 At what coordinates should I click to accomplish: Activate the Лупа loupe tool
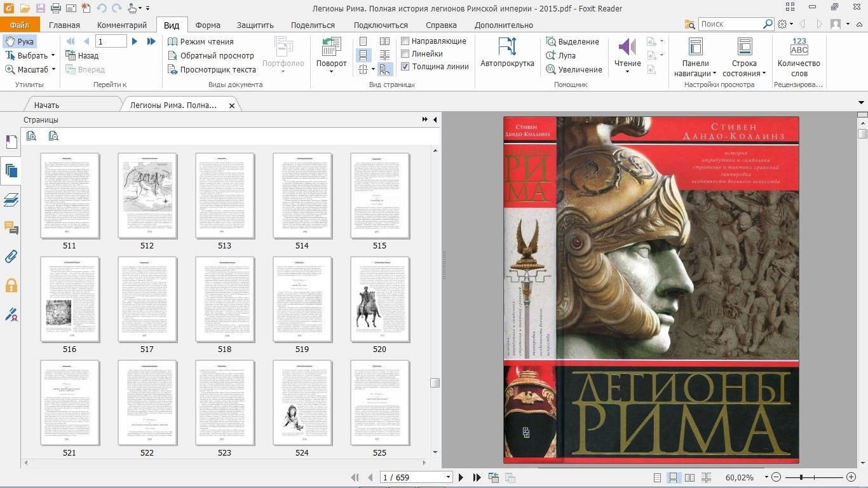coord(560,55)
